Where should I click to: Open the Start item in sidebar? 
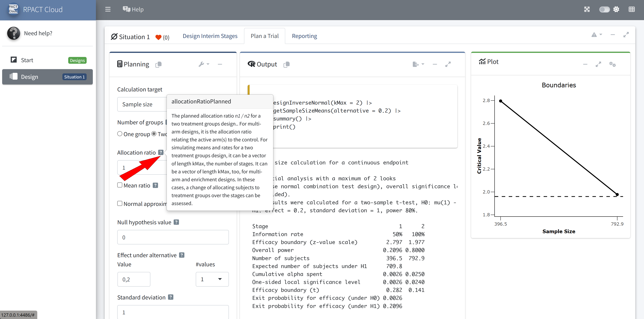27,60
